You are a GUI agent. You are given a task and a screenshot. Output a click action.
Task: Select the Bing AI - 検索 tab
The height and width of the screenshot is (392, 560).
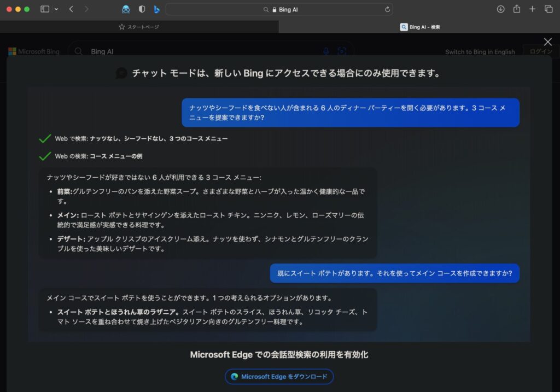click(x=419, y=27)
